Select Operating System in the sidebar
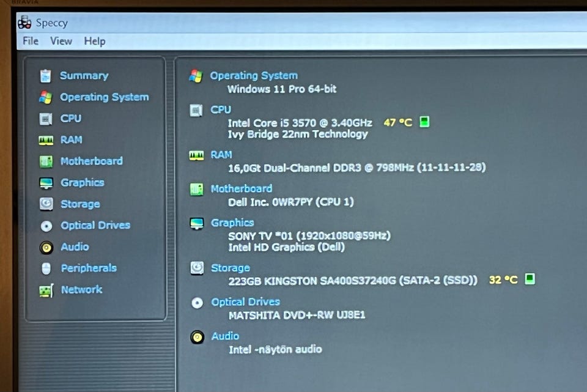This screenshot has height=392, width=587. [x=105, y=97]
